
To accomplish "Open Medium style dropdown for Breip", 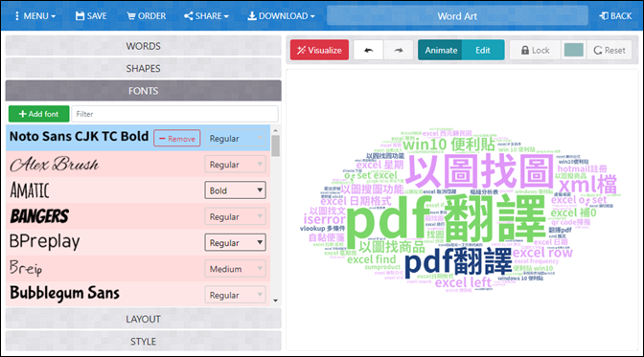I will tap(235, 269).
